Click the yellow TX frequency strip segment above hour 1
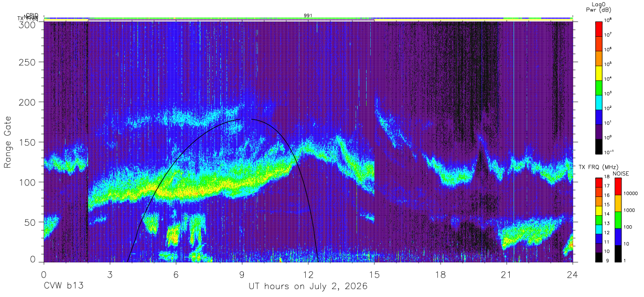The image size is (644, 297). (x=66, y=19)
